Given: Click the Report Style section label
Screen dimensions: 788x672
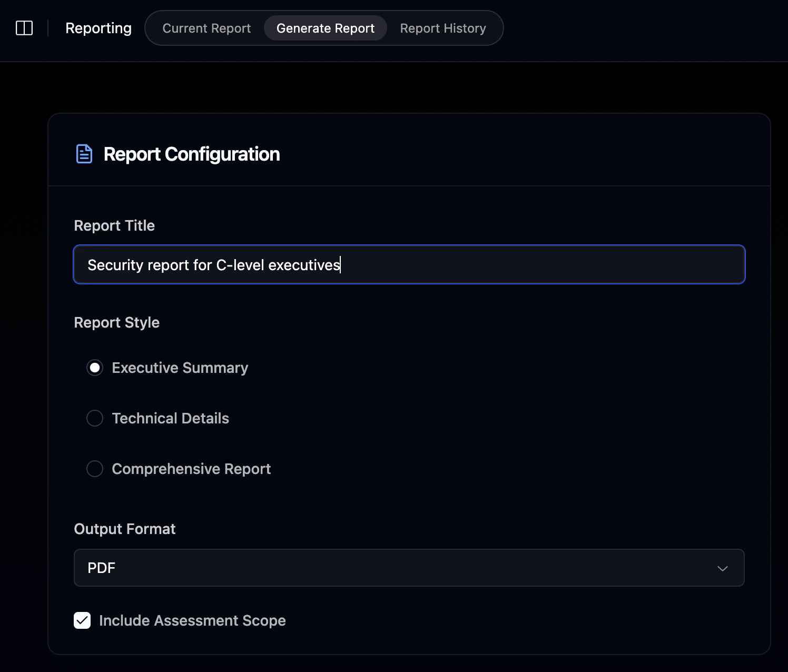Looking at the screenshot, I should click(x=117, y=322).
